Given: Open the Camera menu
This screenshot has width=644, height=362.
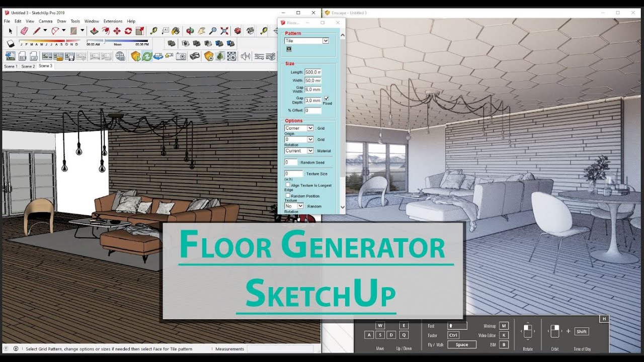Looking at the screenshot, I should click(45, 21).
